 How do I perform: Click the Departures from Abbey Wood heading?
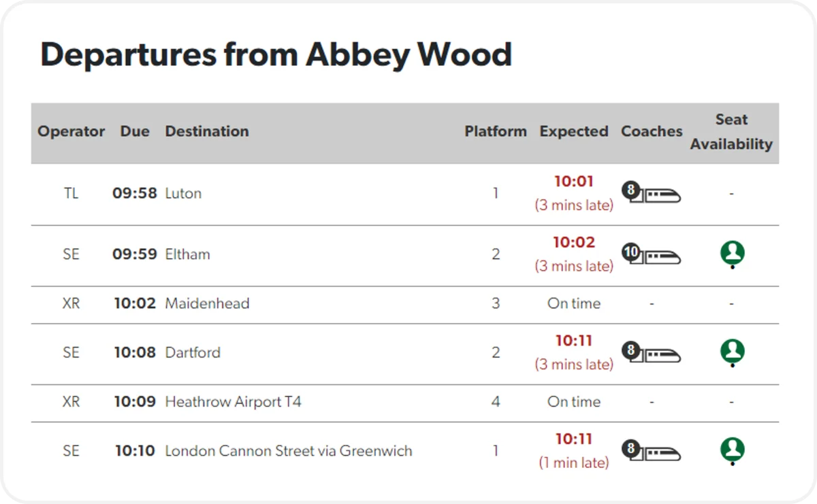(x=276, y=54)
